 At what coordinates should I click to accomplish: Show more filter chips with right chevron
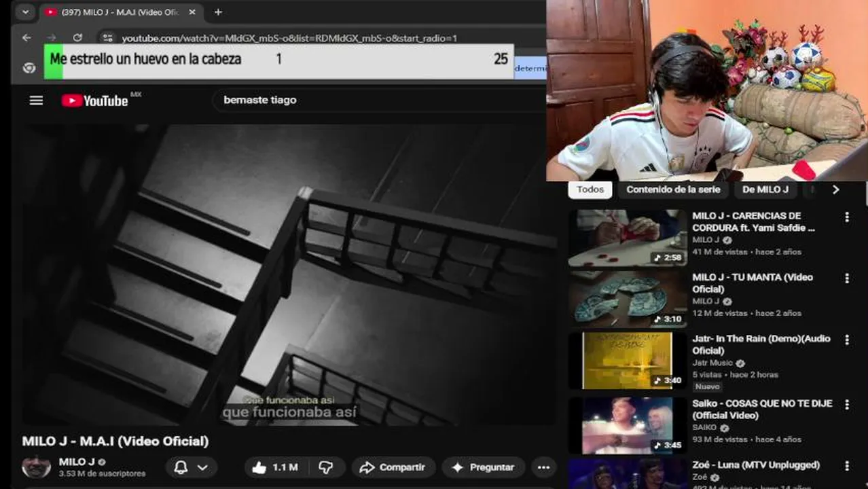tap(835, 189)
